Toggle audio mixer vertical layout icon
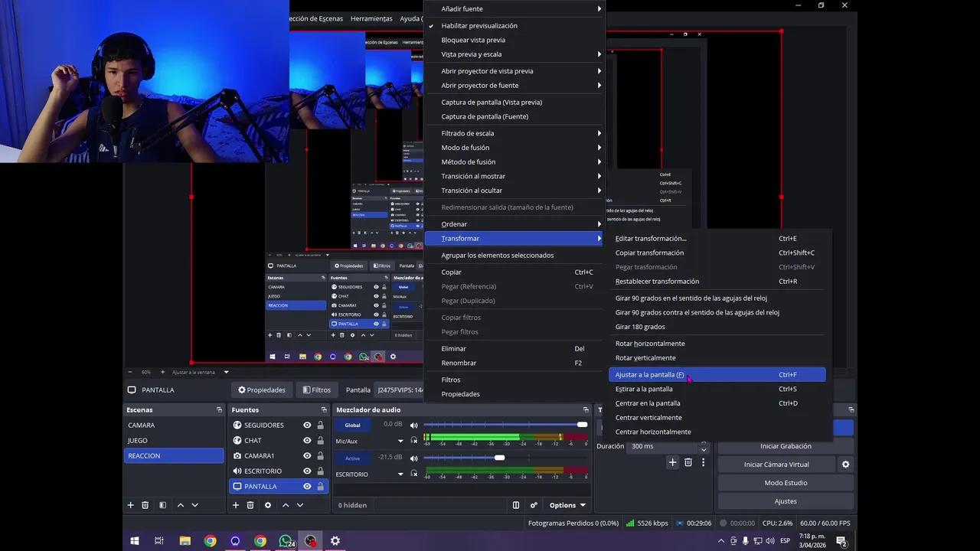Viewport: 980px width, 551px height. tap(516, 505)
